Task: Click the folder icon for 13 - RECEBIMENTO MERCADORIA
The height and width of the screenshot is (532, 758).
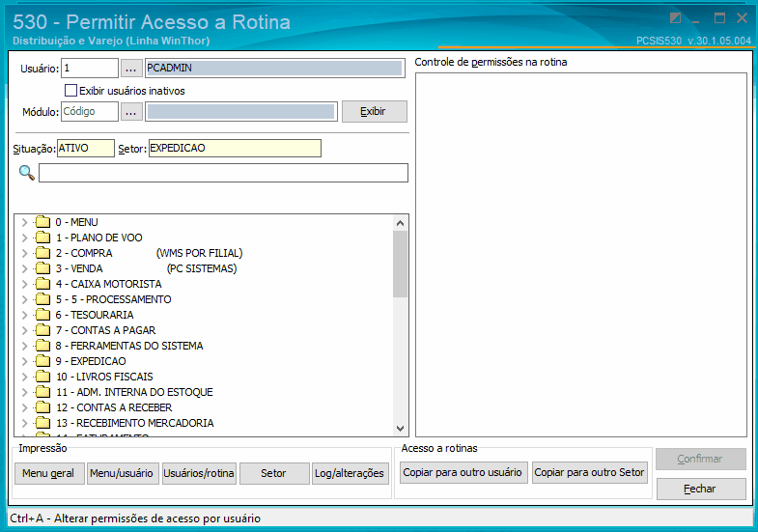Action: tap(43, 423)
